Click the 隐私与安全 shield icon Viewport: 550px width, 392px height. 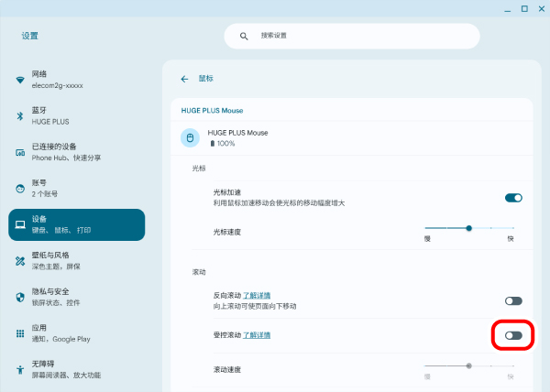(x=20, y=297)
